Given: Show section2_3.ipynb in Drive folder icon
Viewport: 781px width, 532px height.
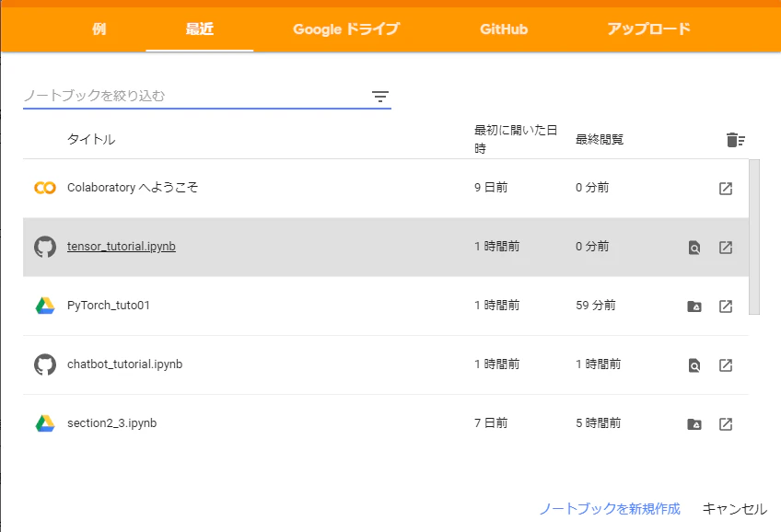Looking at the screenshot, I should (694, 424).
